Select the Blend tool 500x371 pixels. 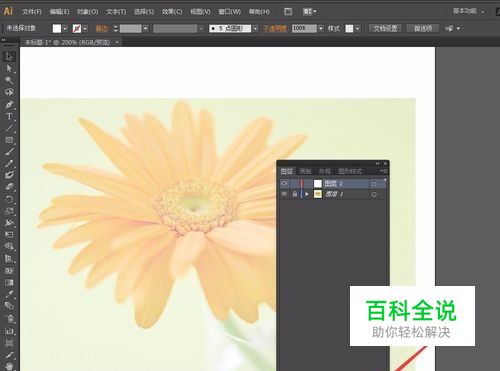pos(9,306)
